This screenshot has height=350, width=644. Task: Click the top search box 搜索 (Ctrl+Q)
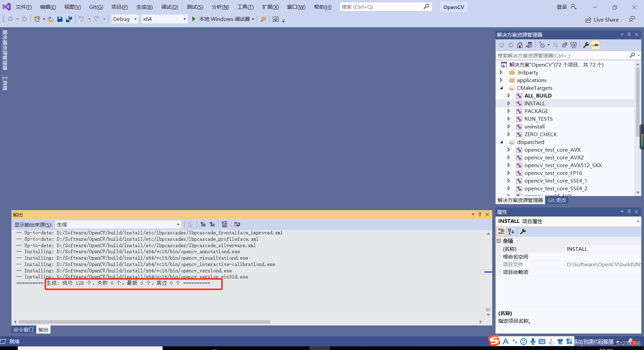click(386, 7)
